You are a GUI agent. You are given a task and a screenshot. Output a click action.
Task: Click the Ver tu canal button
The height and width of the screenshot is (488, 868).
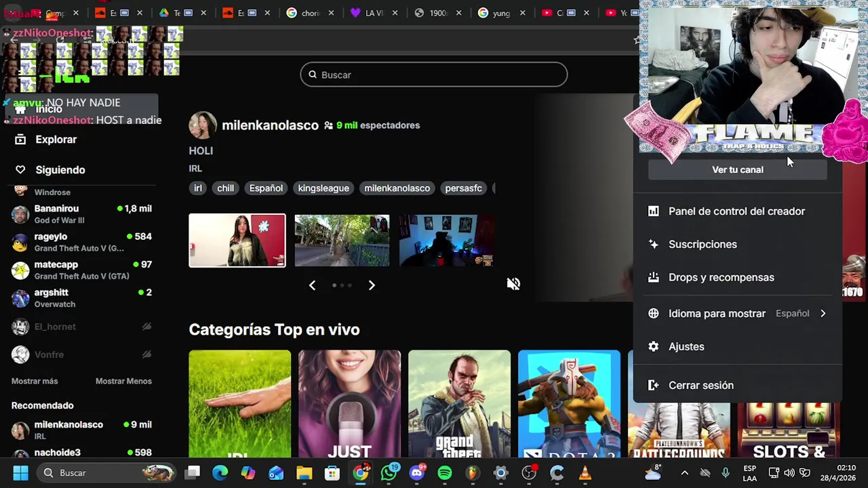click(x=738, y=169)
